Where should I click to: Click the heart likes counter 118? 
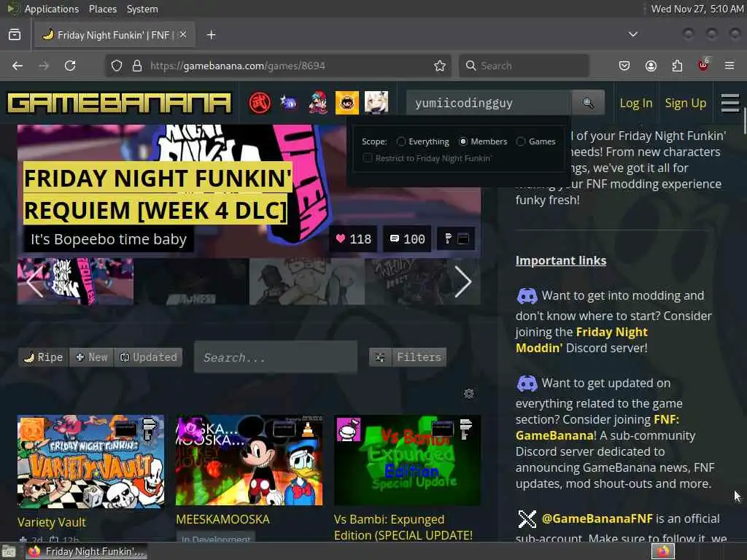pyautogui.click(x=354, y=238)
